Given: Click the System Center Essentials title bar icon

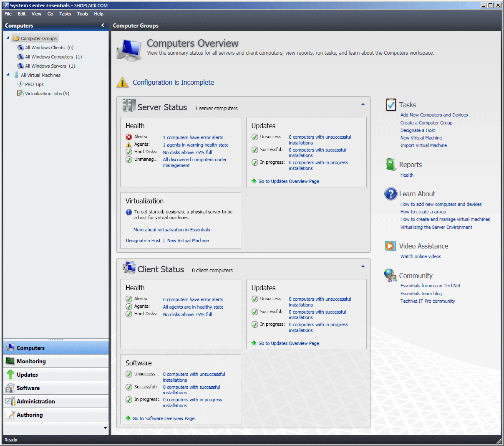Looking at the screenshot, I should [x=6, y=5].
